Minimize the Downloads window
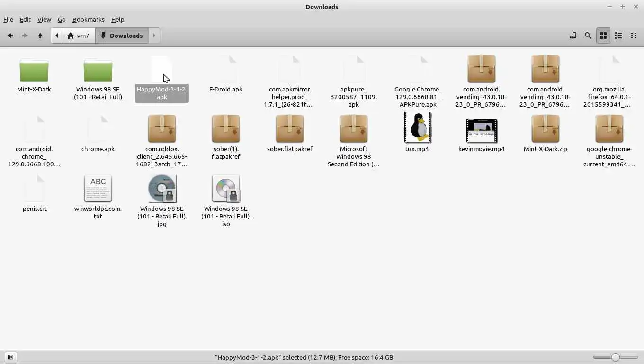 pos(609,7)
